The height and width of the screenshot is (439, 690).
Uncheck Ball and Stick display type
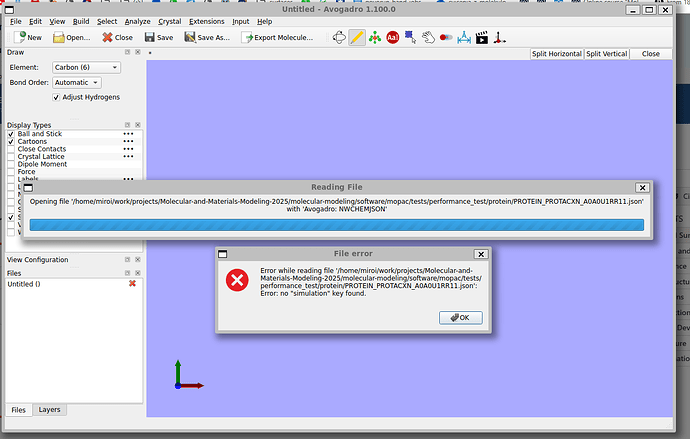pyautogui.click(x=11, y=134)
